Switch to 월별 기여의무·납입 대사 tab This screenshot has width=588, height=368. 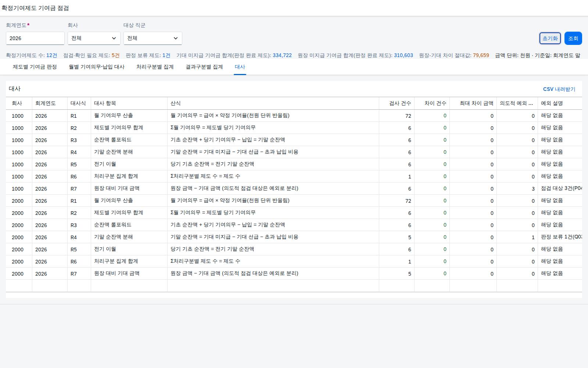coord(97,67)
